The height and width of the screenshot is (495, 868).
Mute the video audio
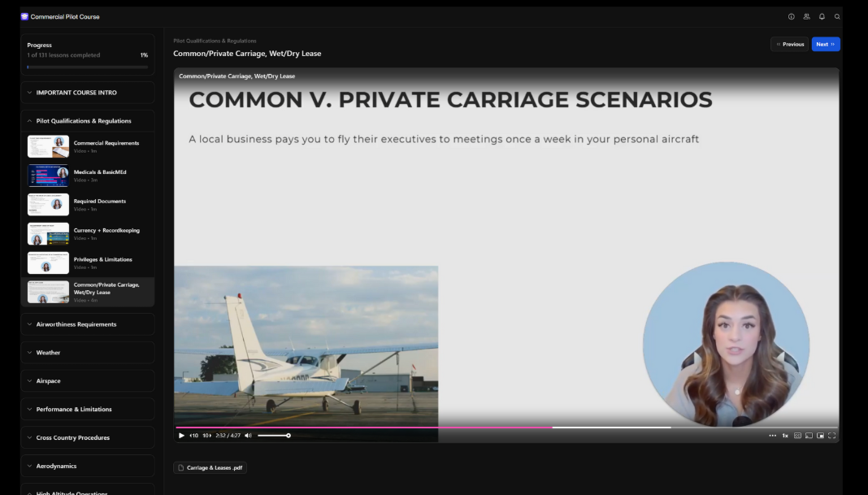tap(248, 435)
